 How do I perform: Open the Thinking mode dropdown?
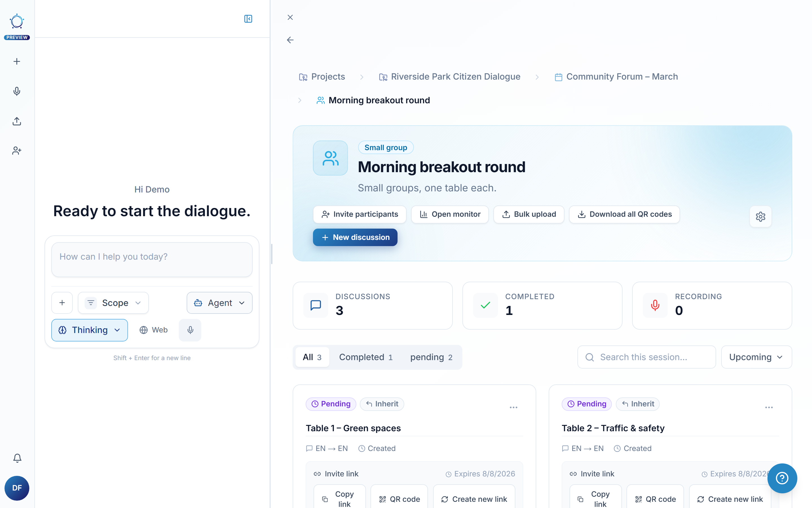pyautogui.click(x=90, y=330)
